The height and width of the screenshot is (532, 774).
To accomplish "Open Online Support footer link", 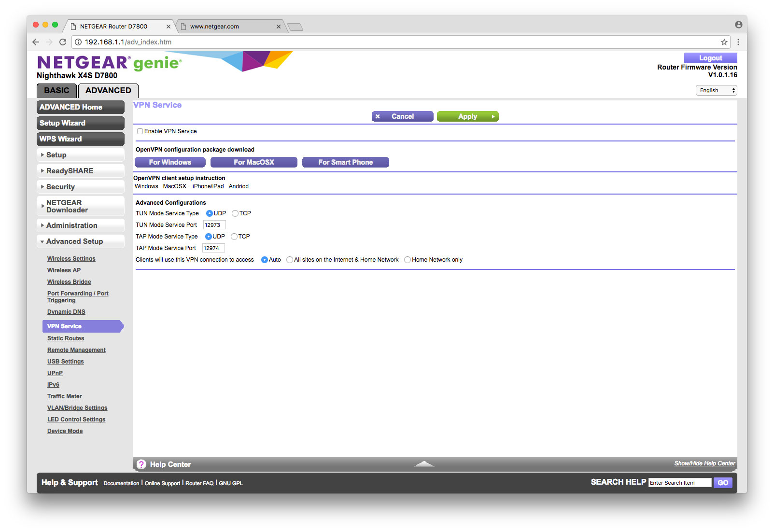I will [162, 483].
